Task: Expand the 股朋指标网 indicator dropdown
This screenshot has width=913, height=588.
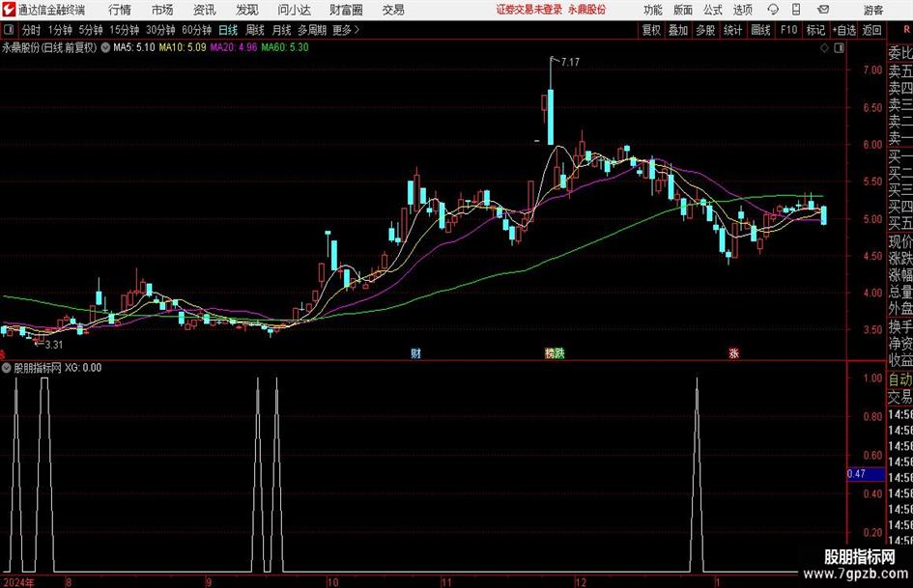Action: (7, 368)
